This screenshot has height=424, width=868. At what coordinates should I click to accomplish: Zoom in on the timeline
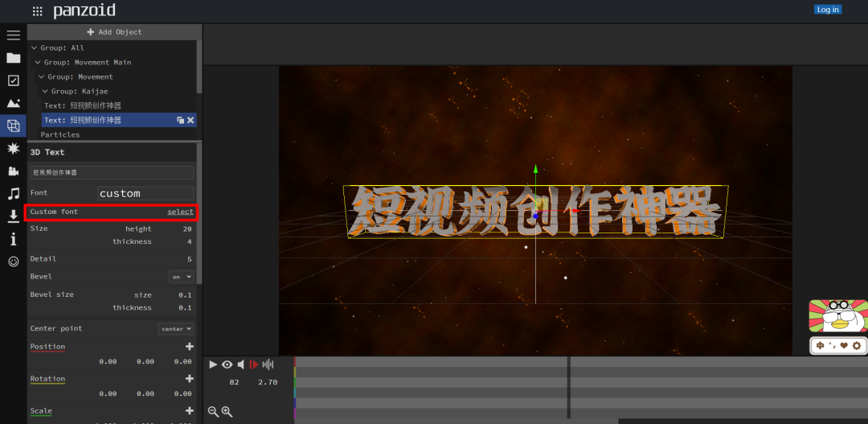(227, 411)
